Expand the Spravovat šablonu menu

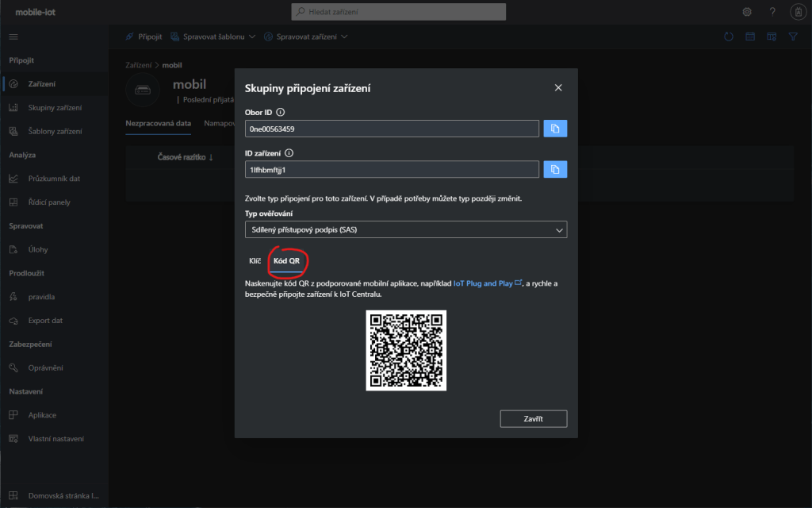213,37
